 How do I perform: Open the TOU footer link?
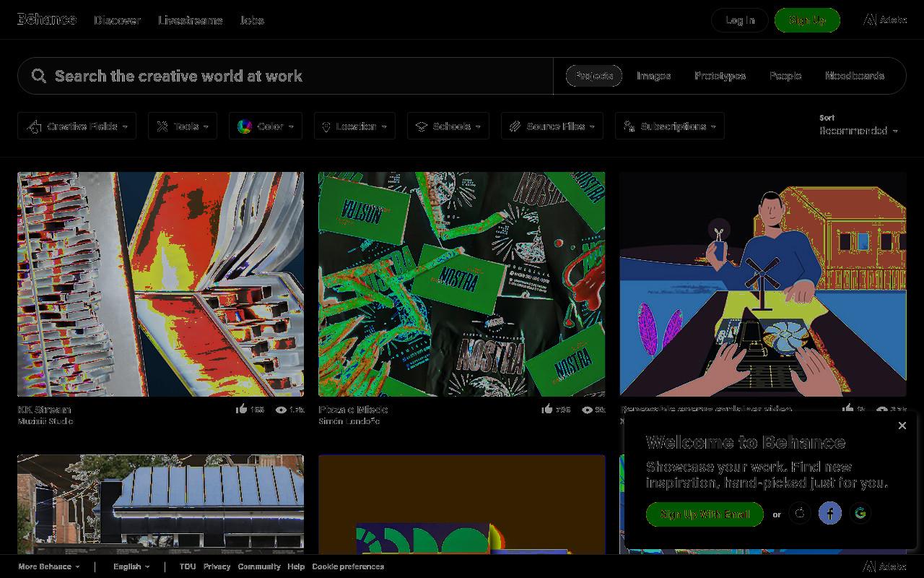tap(188, 566)
